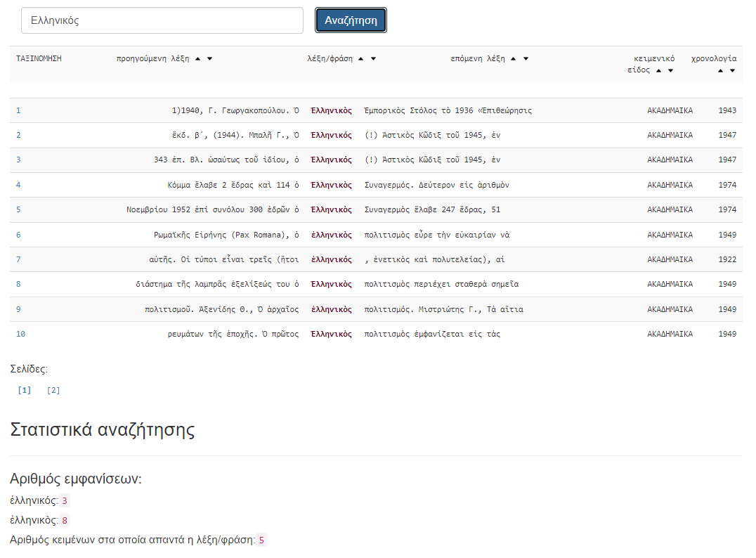Go to results page [2]
The height and width of the screenshot is (558, 756).
tap(53, 390)
